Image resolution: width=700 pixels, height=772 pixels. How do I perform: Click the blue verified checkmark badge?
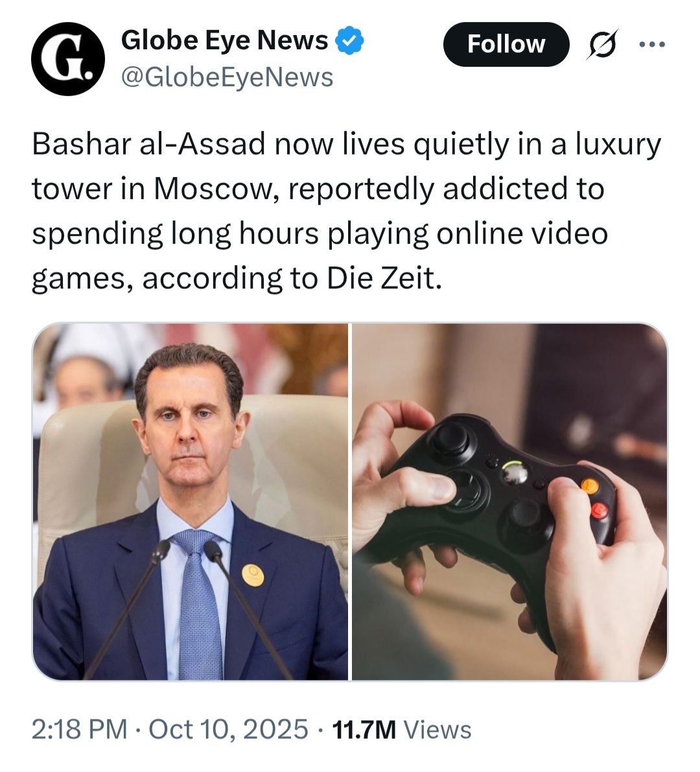[x=349, y=41]
